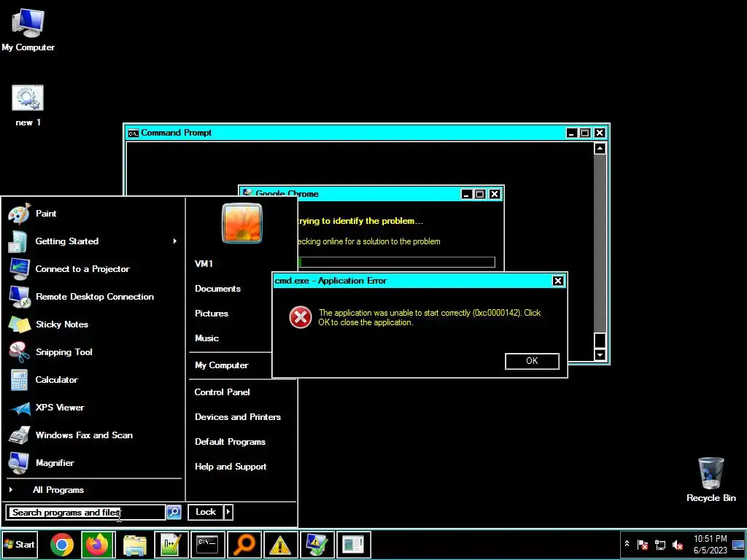Open the Snipping Tool
The image size is (747, 560).
(94, 352)
